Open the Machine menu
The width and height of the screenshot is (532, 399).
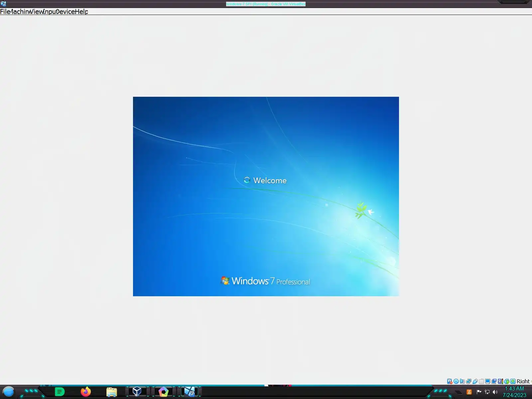21,12
